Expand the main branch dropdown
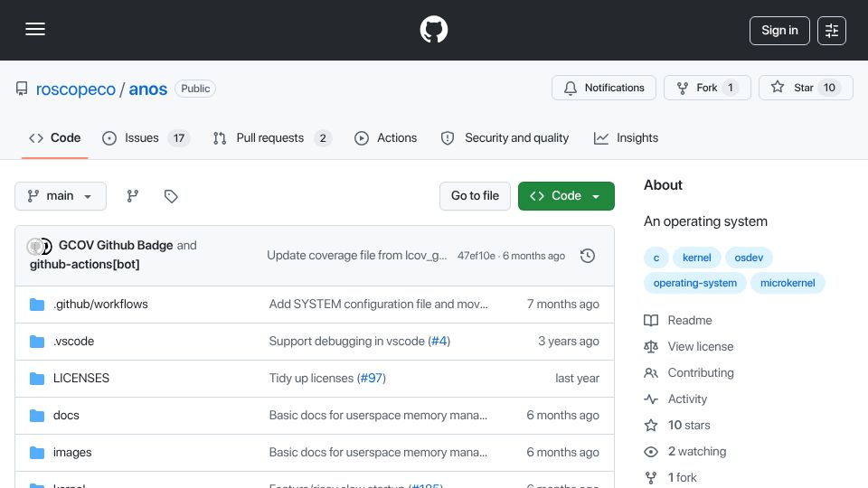The width and height of the screenshot is (868, 488). pos(61,196)
